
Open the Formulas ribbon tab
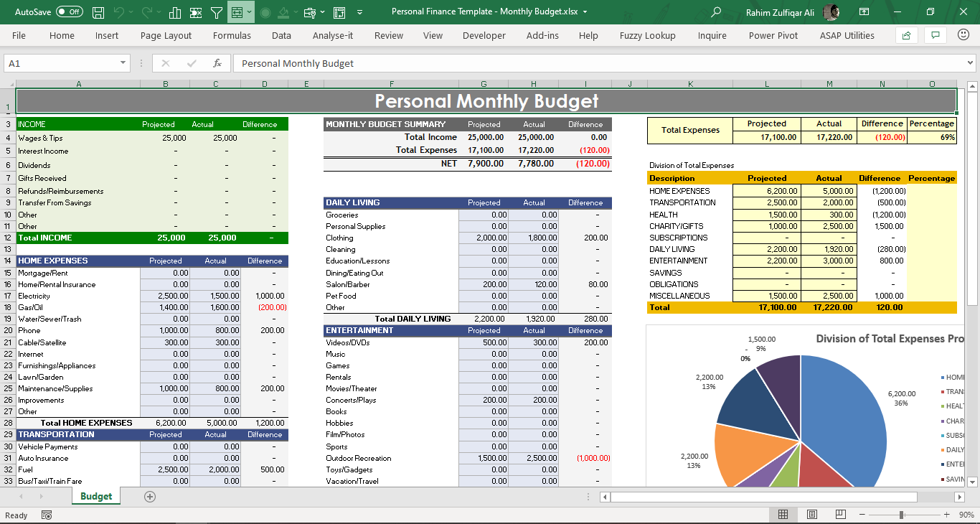click(x=232, y=35)
